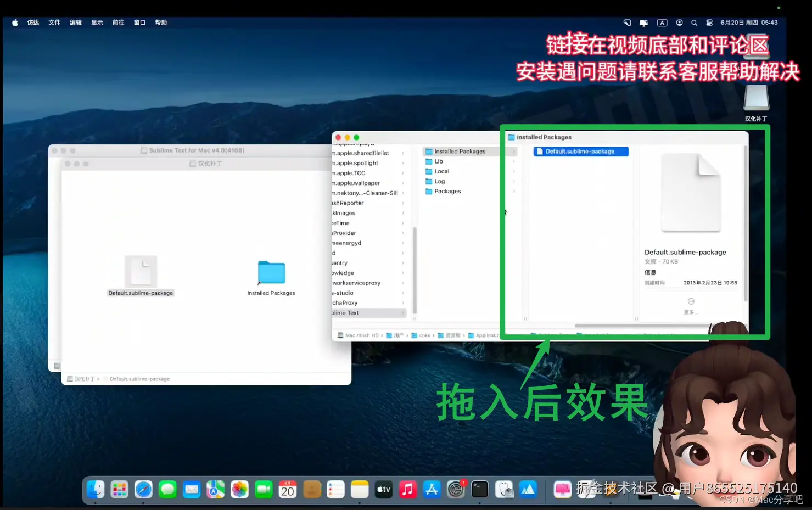Open Music app in the Dock

point(408,489)
